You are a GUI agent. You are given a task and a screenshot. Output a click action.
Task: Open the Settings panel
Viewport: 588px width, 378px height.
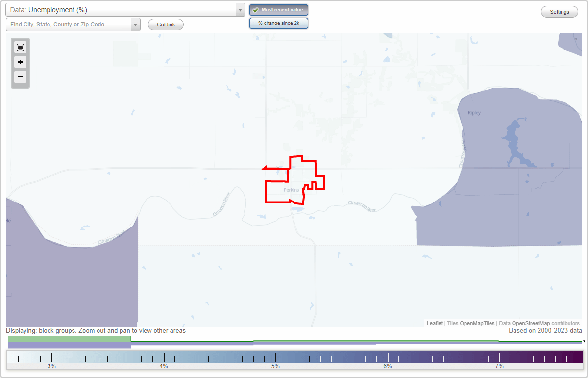coord(559,11)
